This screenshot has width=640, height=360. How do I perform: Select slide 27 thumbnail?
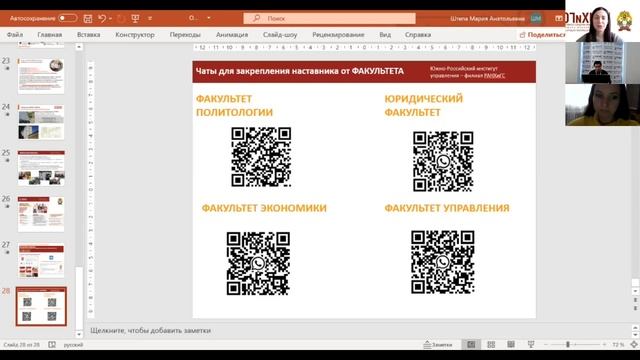tap(41, 260)
